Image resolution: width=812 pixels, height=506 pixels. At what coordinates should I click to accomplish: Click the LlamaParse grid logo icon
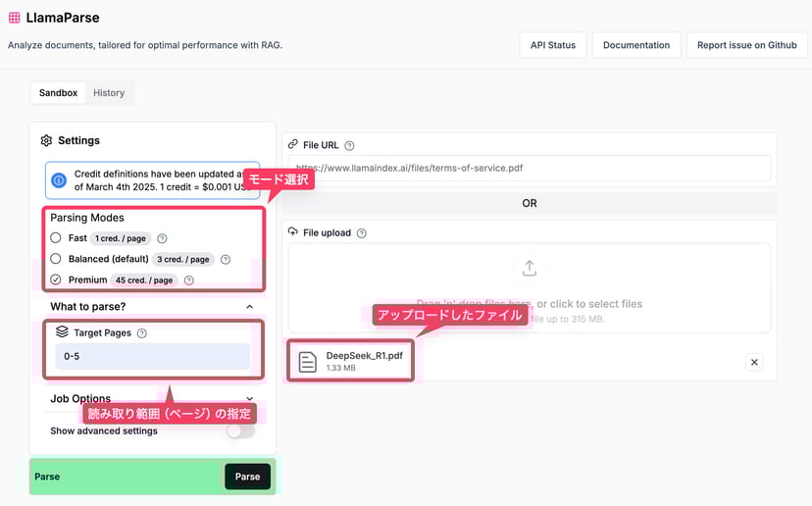click(15, 18)
